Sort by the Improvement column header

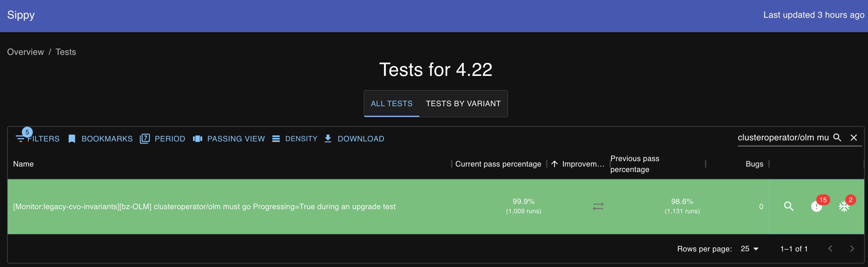click(583, 164)
